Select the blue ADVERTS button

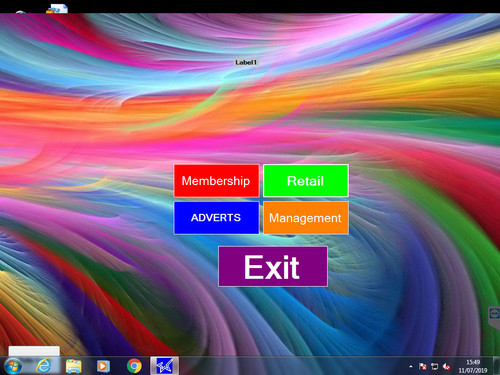(216, 218)
